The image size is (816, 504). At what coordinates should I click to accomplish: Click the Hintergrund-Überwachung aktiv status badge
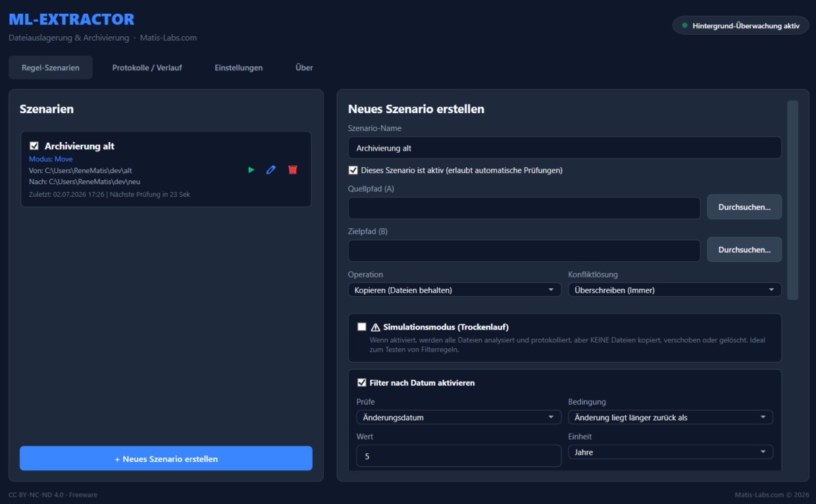point(740,26)
